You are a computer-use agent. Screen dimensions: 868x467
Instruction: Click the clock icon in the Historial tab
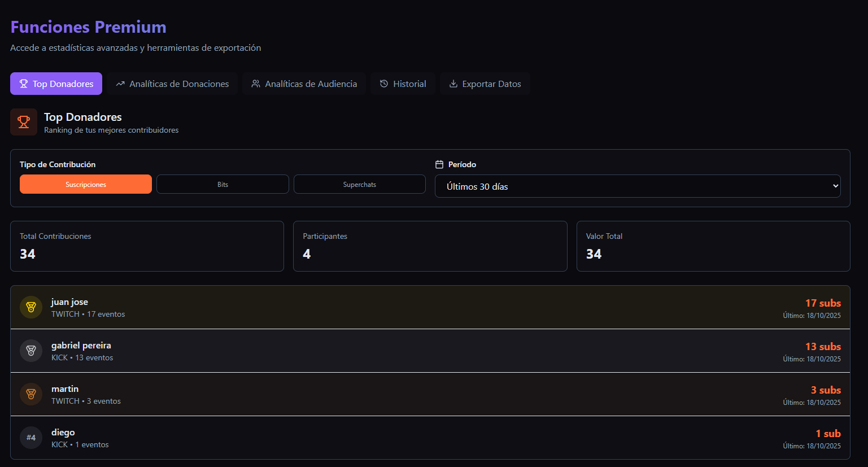[x=384, y=84]
